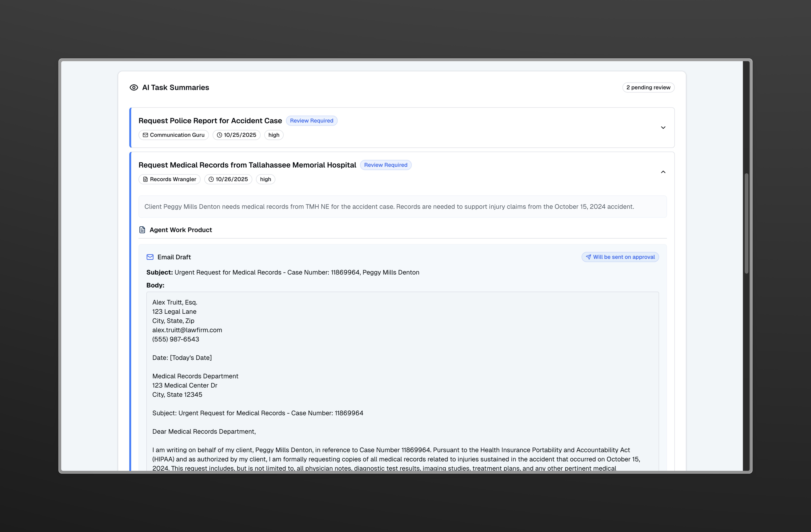The height and width of the screenshot is (532, 811).
Task: Click Review Required badge on Police Report task
Action: [311, 121]
